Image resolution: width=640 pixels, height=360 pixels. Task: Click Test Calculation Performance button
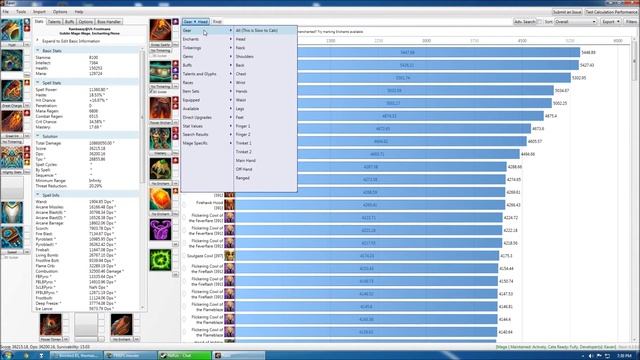(x=611, y=12)
